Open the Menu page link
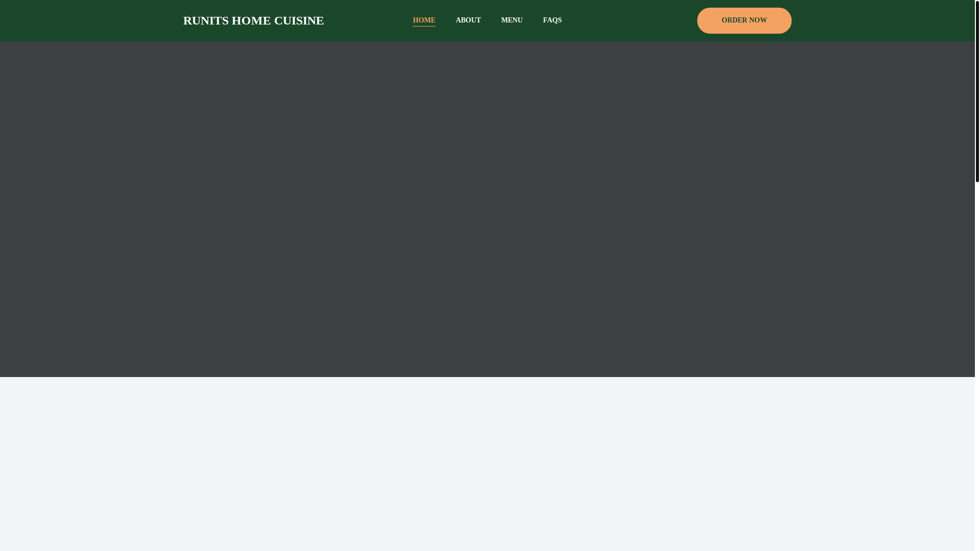 click(x=511, y=20)
